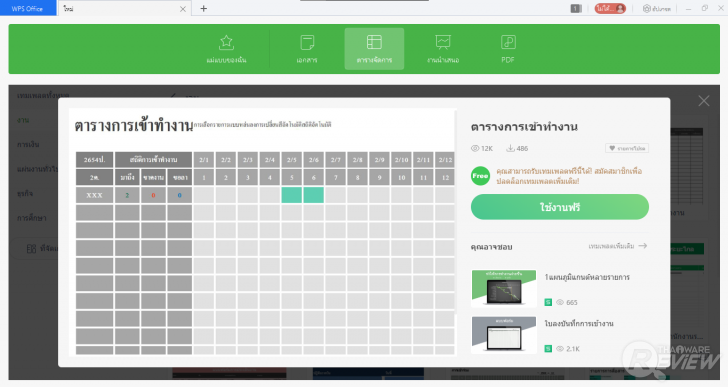Click the Gantt chart template title
The width and height of the screenshot is (728, 387).
587,277
